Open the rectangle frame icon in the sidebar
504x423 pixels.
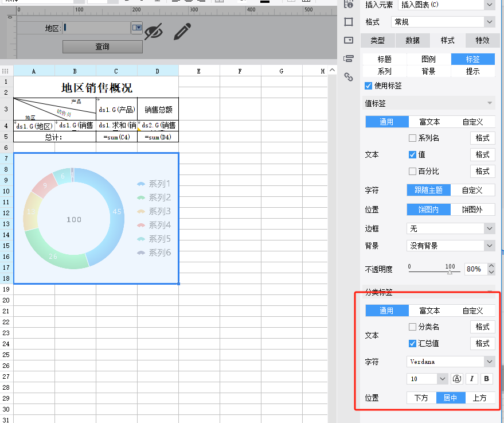[x=348, y=22]
